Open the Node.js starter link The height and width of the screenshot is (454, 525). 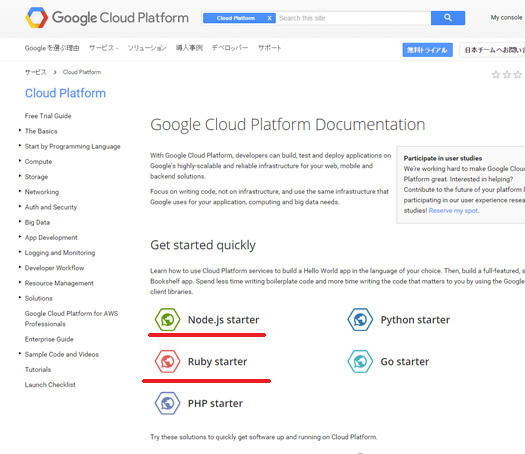point(223,320)
